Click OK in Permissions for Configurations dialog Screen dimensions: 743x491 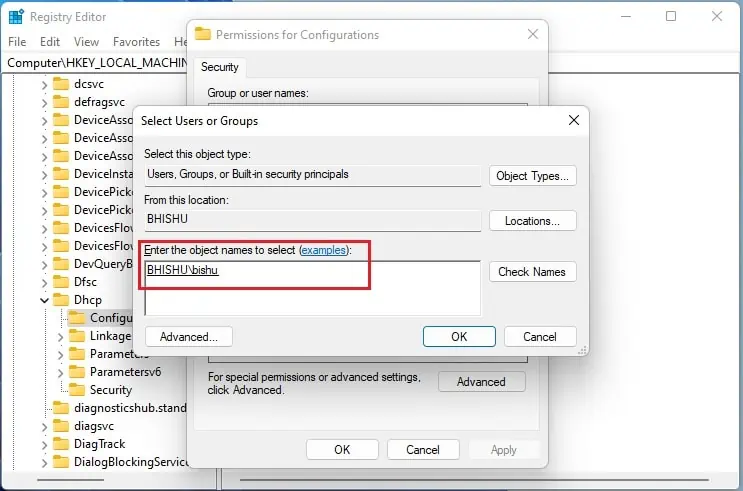point(342,449)
